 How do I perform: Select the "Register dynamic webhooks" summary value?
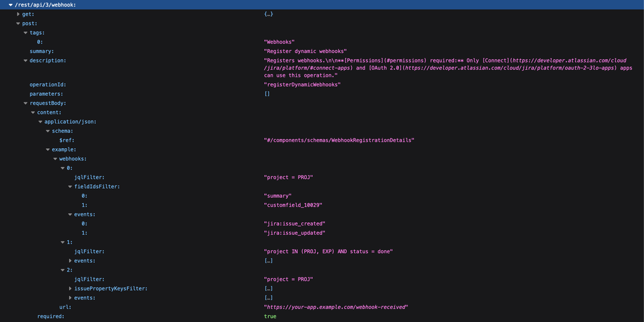click(305, 52)
